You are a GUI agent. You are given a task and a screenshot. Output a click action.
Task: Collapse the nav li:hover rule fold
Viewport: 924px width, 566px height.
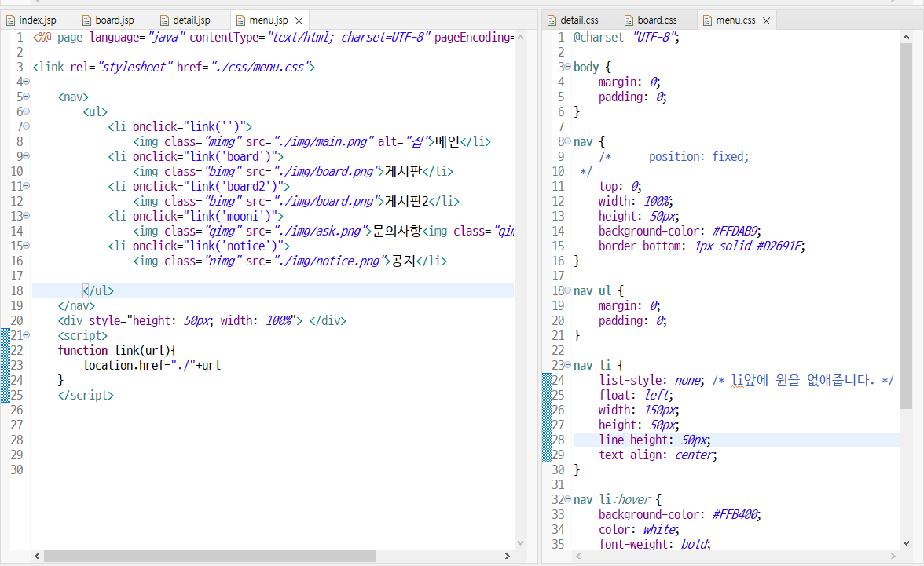coord(568,498)
